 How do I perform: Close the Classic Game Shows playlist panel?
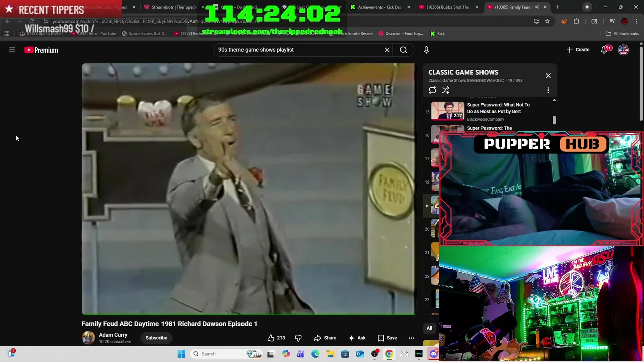(548, 76)
